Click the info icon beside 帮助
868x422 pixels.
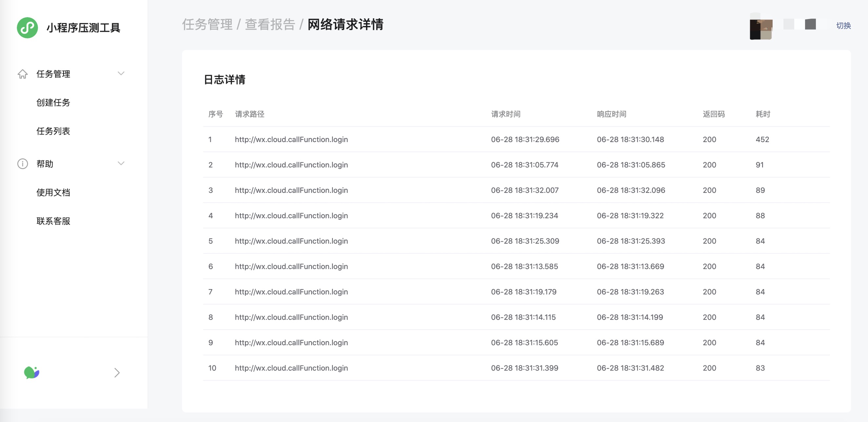23,164
